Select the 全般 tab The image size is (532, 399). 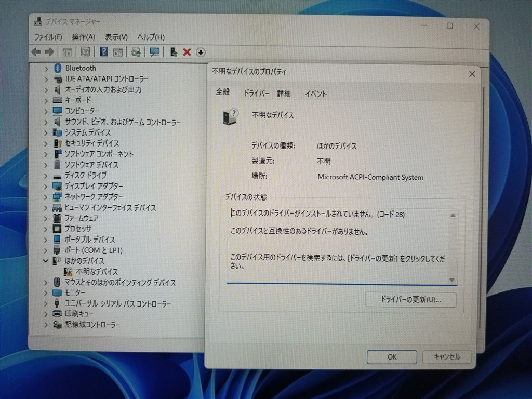pos(223,92)
